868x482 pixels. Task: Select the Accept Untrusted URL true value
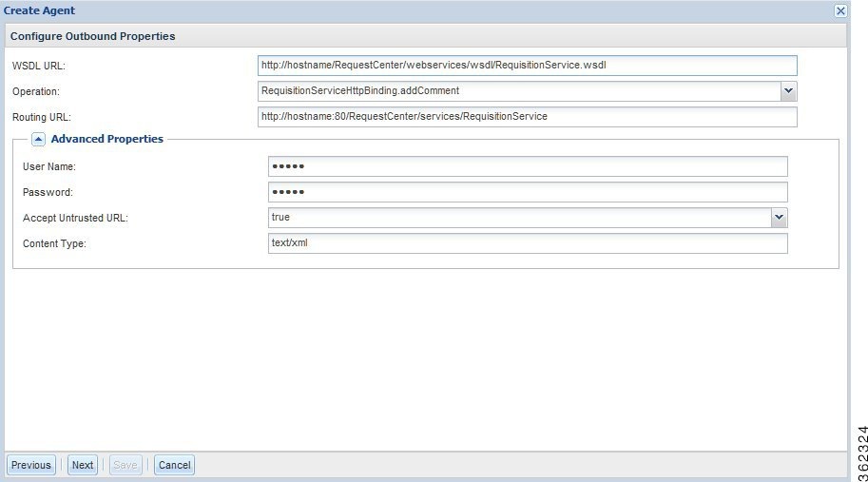pyautogui.click(x=520, y=218)
